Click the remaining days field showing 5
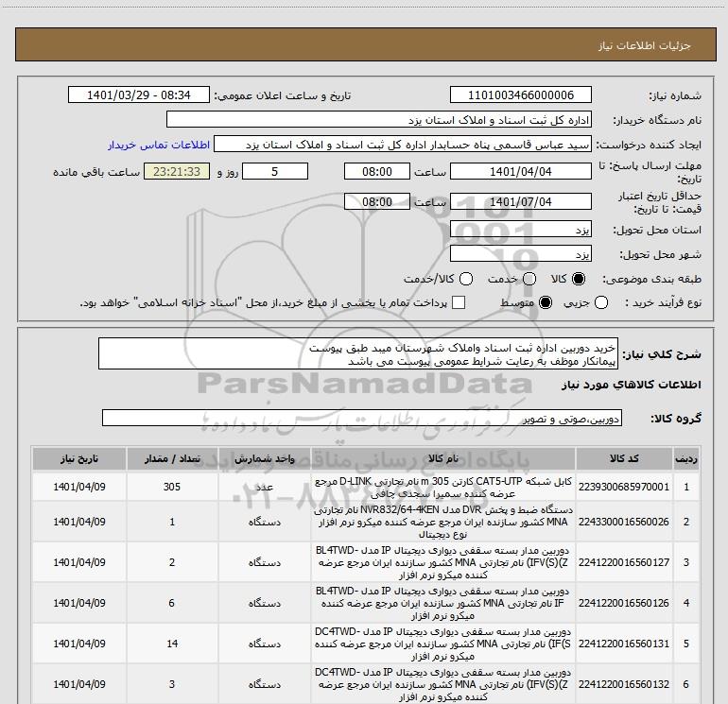The height and width of the screenshot is (704, 728). click(275, 172)
